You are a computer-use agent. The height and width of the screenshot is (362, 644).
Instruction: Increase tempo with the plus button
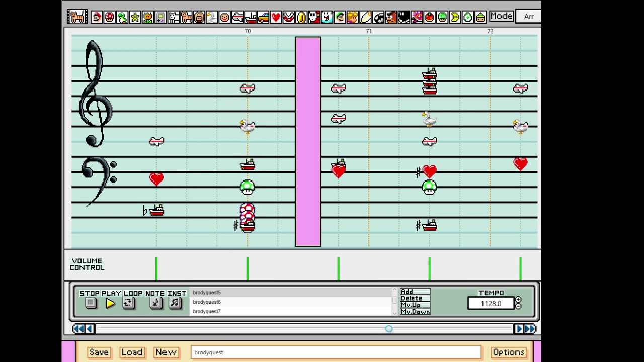point(518,300)
